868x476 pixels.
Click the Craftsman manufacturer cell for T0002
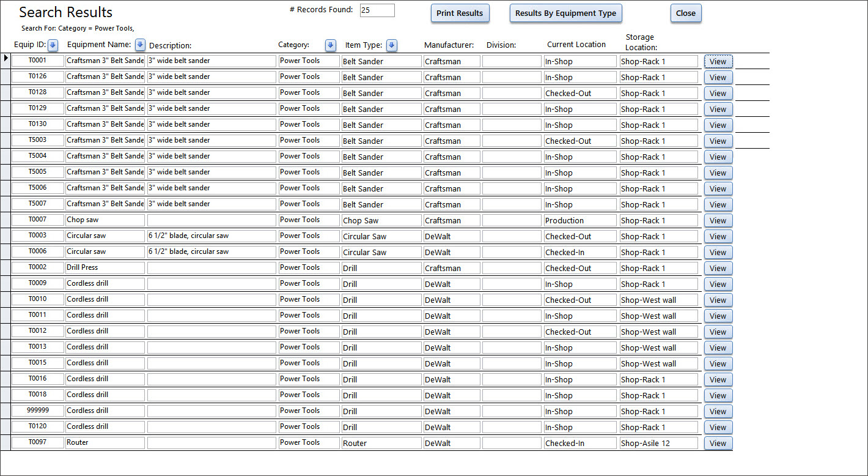(x=452, y=268)
